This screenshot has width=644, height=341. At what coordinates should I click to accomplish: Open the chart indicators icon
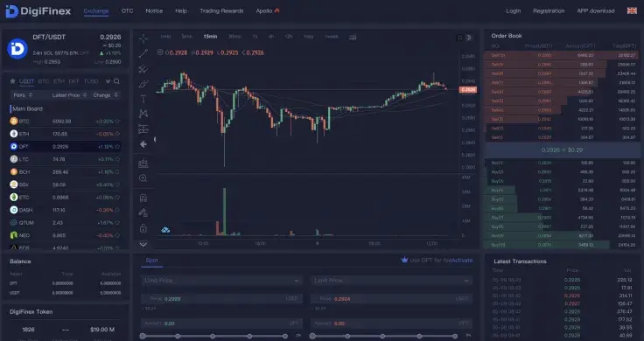coord(353,37)
